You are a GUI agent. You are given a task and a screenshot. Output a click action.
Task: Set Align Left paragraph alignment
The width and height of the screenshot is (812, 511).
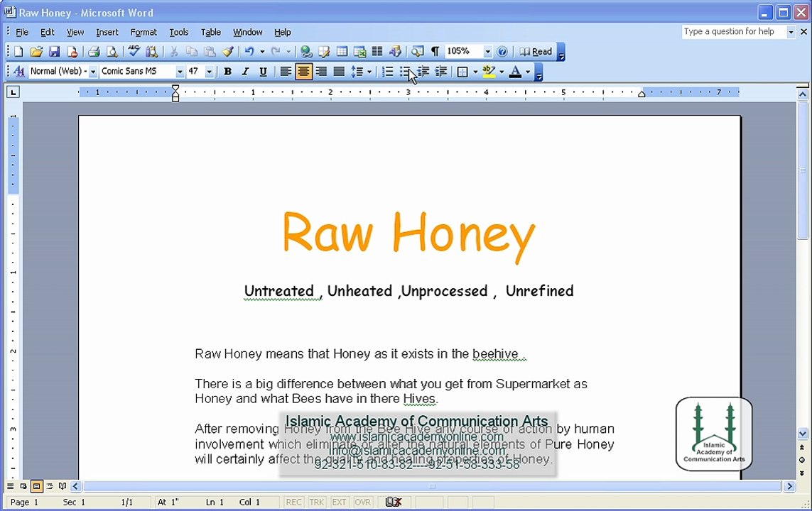286,72
